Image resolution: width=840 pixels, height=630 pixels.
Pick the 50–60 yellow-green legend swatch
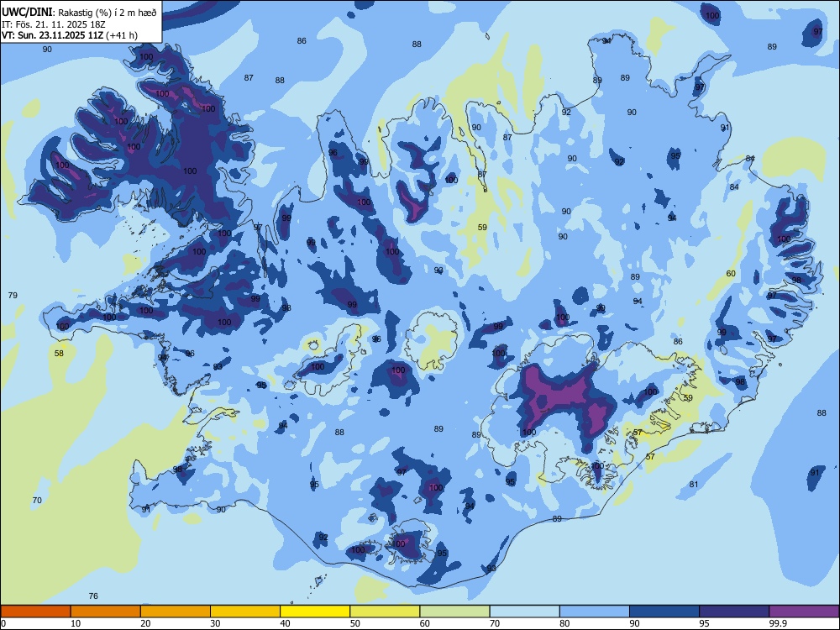(385, 612)
